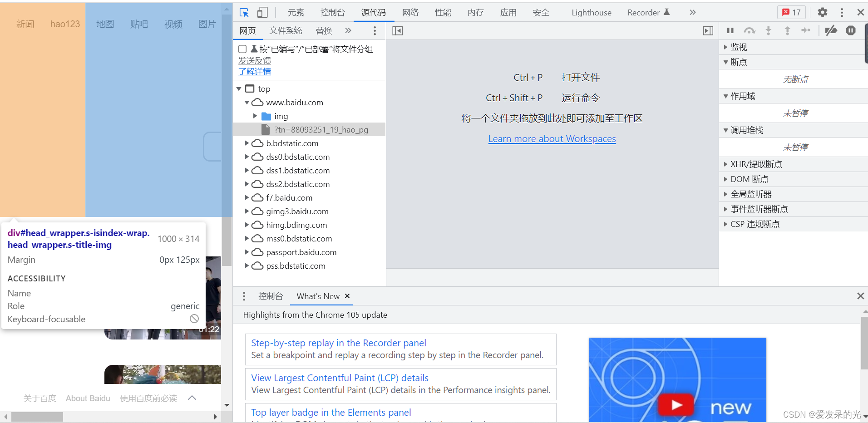Image resolution: width=868 pixels, height=423 pixels.
Task: Expand the Baidu footer up chevron
Action: pyautogui.click(x=192, y=398)
